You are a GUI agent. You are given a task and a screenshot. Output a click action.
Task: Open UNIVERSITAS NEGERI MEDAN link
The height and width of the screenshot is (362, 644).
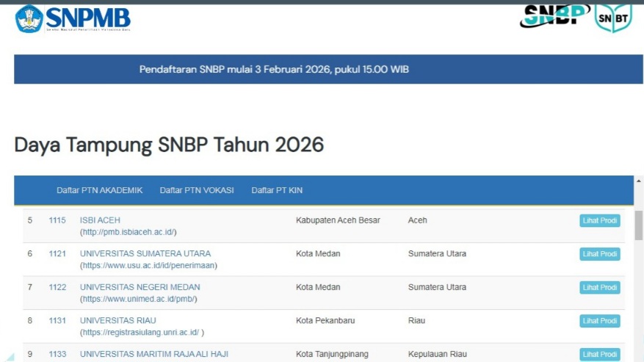click(x=140, y=287)
